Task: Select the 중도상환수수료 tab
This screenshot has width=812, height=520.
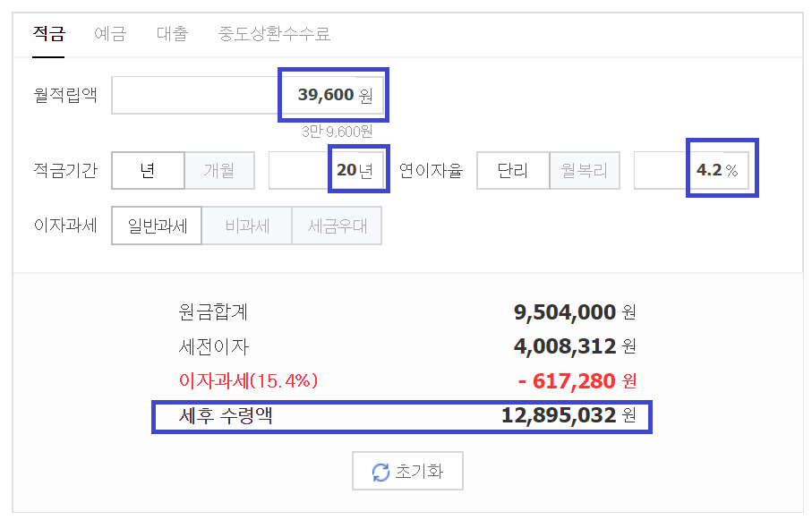Action: [x=275, y=34]
